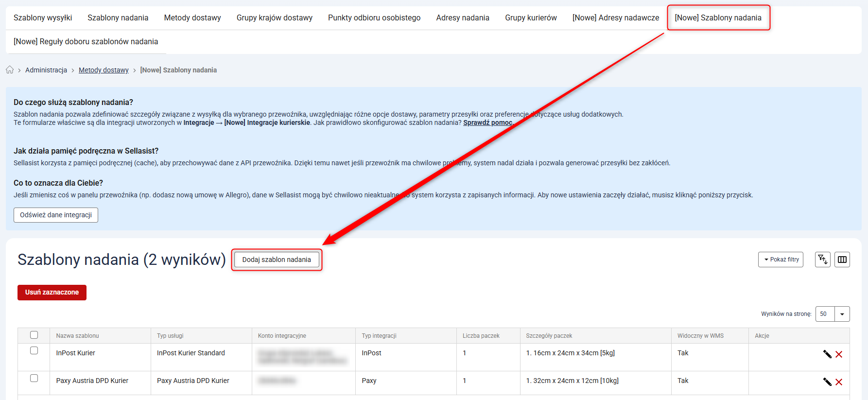This screenshot has width=868, height=400.
Task: Click the Metody dostawy breadcrumb link
Action: [x=104, y=70]
